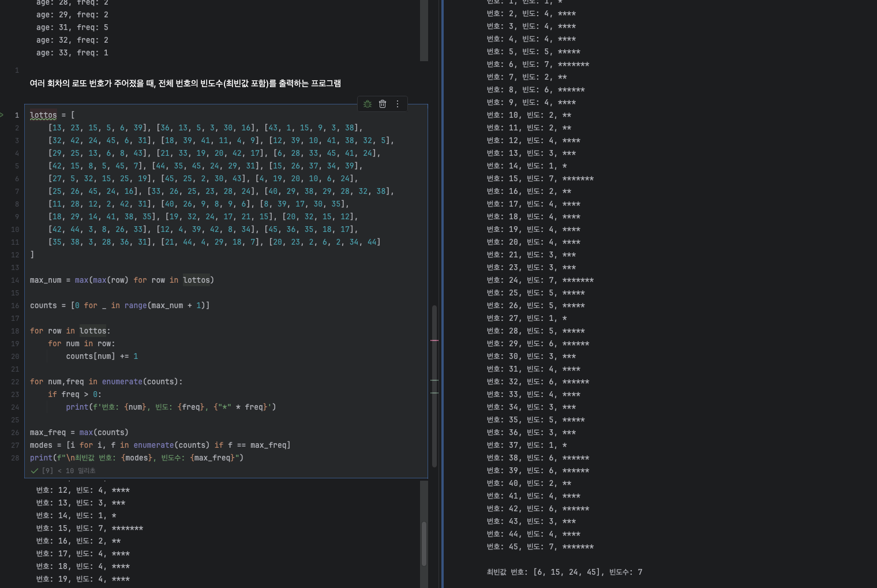Click the debug cell bug icon
877x588 pixels.
pos(368,104)
